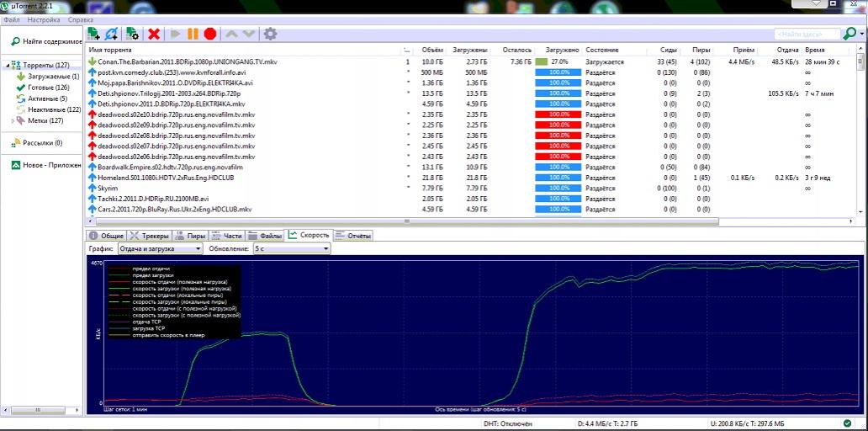This screenshot has width=868, height=431.
Task: Select the Загружаемые (1) category
Action: 54,77
